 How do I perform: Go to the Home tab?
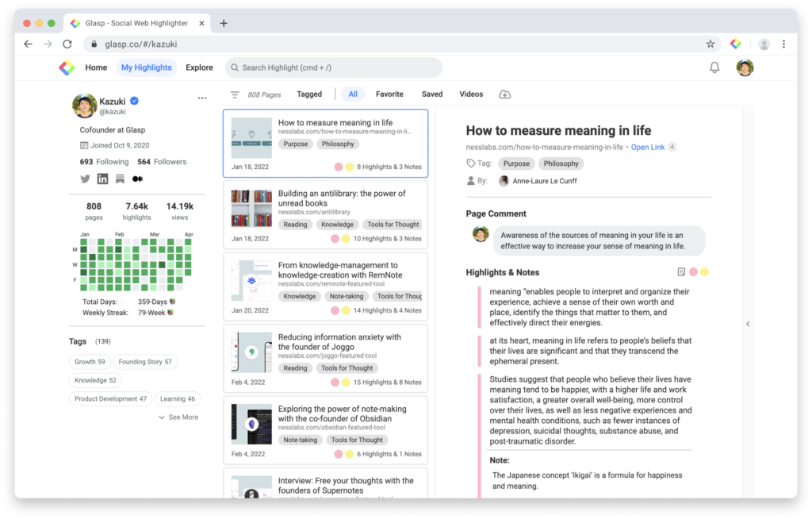96,67
